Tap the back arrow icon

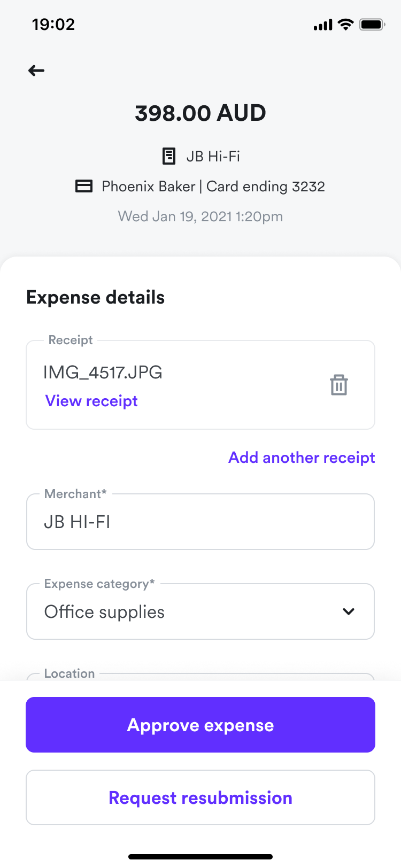pyautogui.click(x=36, y=71)
